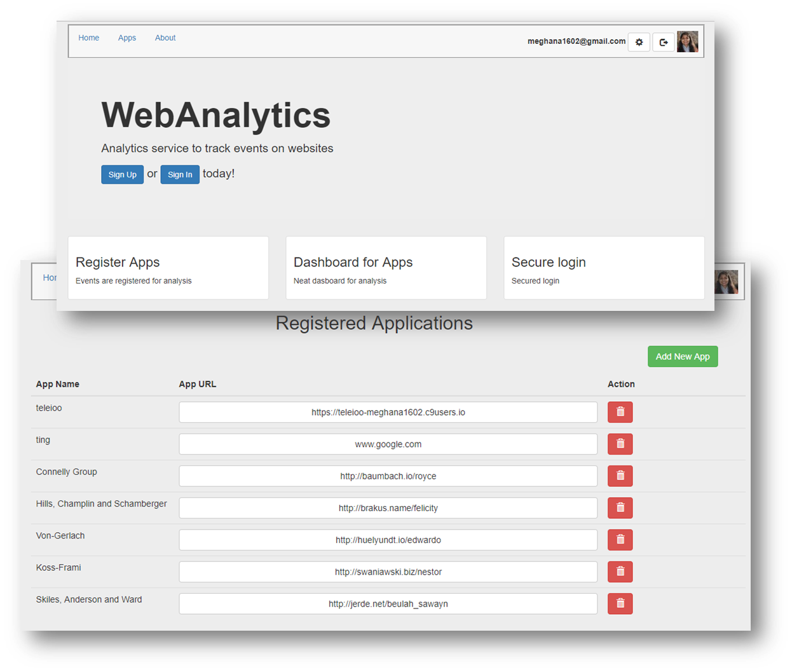The width and height of the screenshot is (792, 672).
Task: Log out using the sign-out icon
Action: coord(663,42)
